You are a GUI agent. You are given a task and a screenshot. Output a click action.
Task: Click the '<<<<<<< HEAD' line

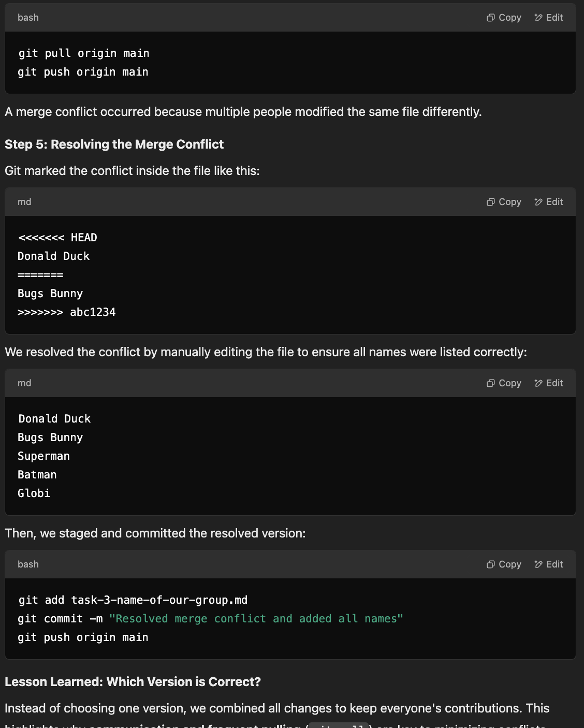coord(57,238)
